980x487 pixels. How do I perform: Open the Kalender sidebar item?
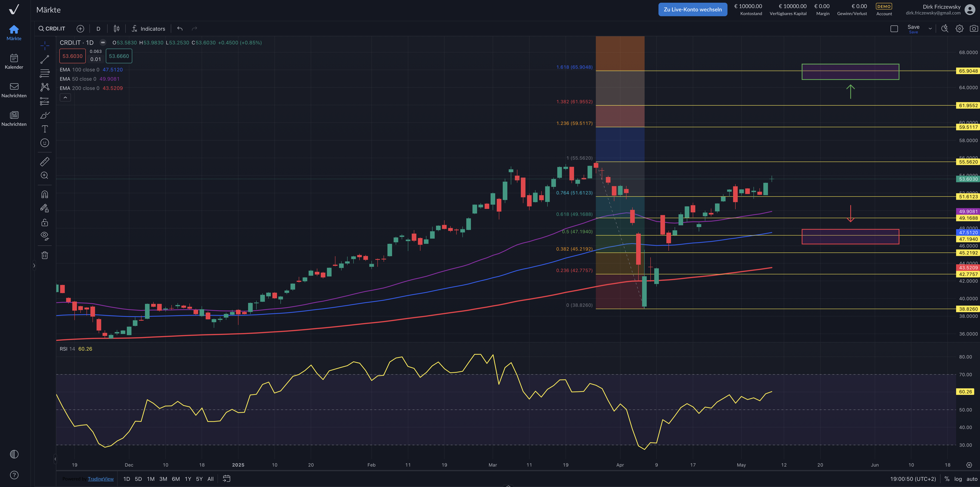[x=14, y=61]
